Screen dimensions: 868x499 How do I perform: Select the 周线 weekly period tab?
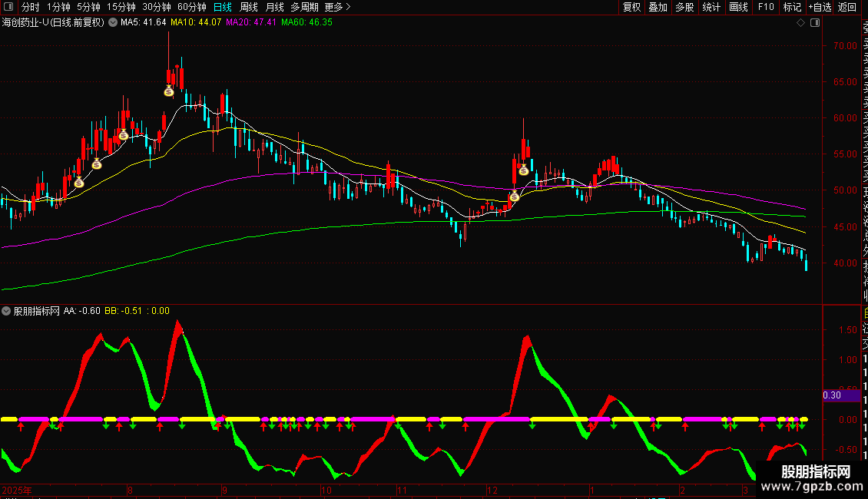pyautogui.click(x=249, y=8)
